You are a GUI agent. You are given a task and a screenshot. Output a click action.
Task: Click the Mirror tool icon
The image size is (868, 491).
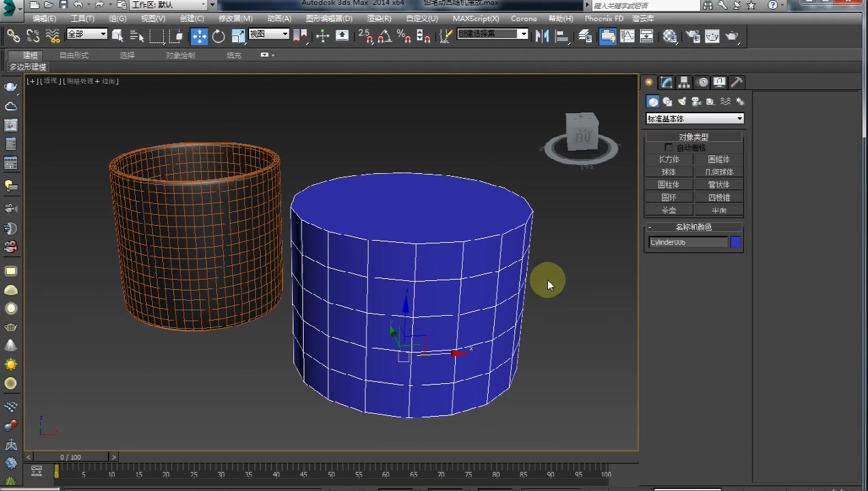click(x=542, y=36)
